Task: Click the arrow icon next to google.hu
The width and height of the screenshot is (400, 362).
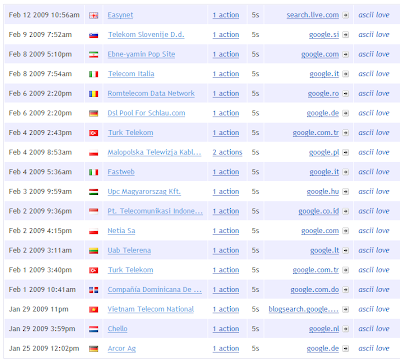Action: point(346,192)
